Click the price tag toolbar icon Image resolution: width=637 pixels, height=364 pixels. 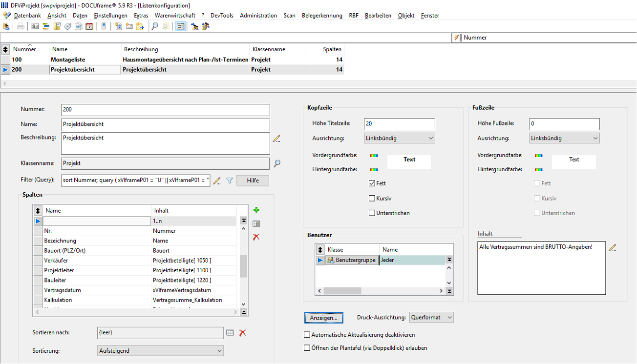(x=68, y=26)
